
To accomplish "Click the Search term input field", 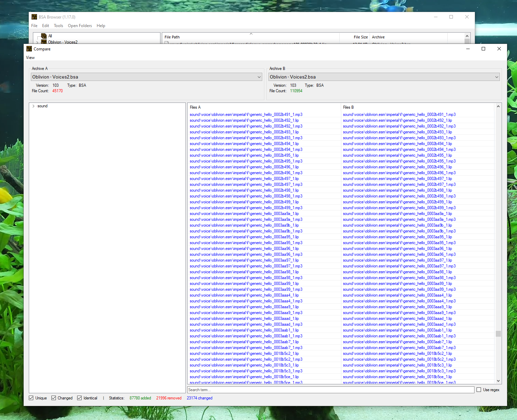I will (x=331, y=390).
